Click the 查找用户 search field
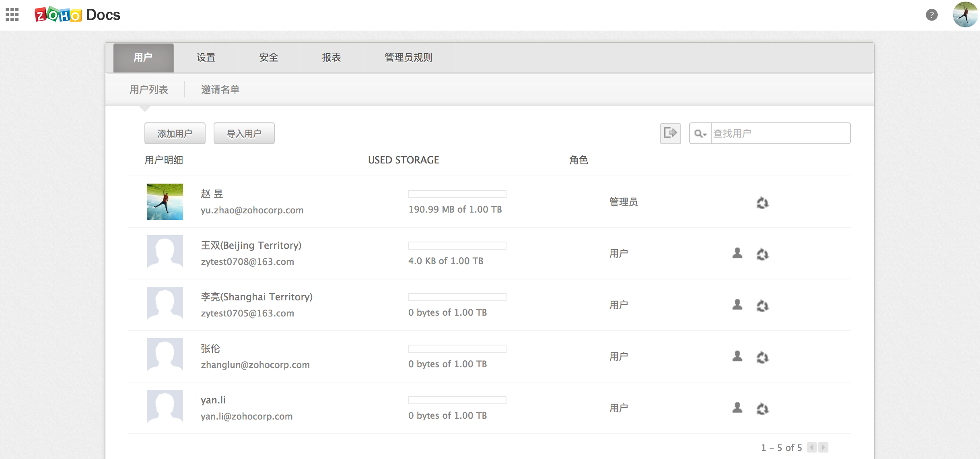Image resolution: width=980 pixels, height=459 pixels. [x=780, y=133]
